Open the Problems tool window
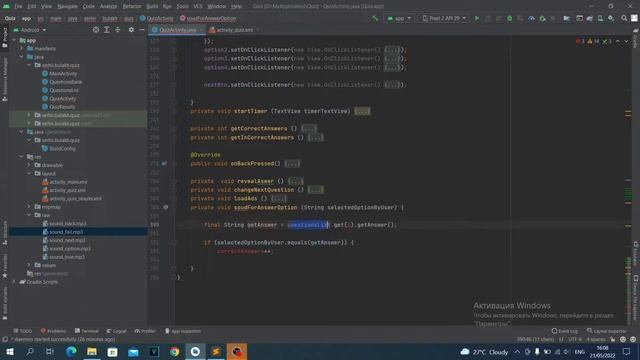 [x=53, y=331]
